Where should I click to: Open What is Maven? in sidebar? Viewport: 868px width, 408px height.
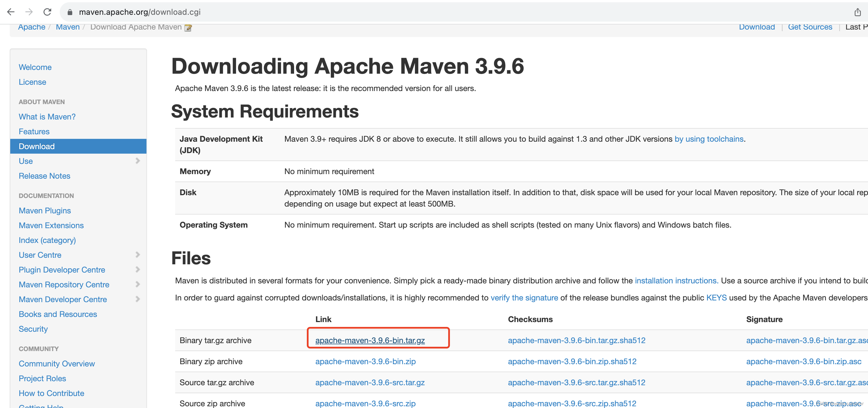47,117
